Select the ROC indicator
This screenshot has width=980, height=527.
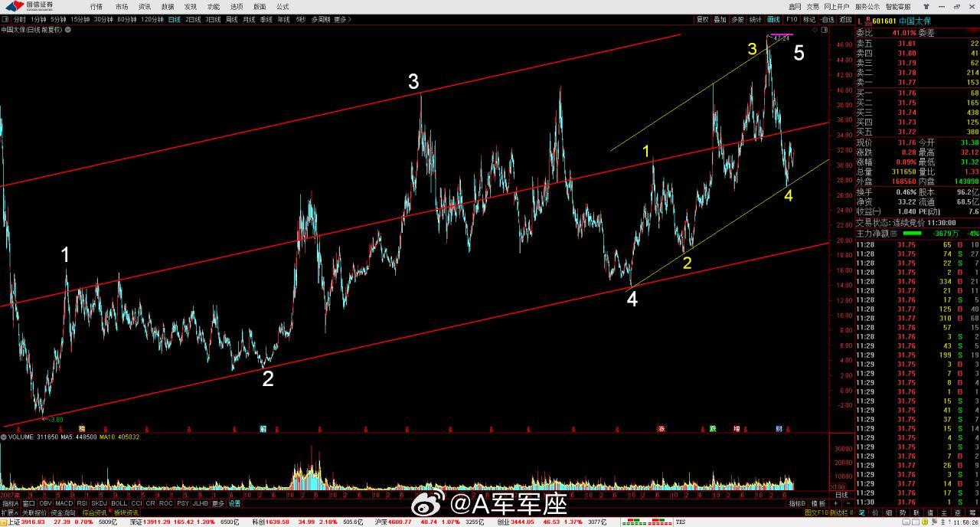pyautogui.click(x=166, y=503)
